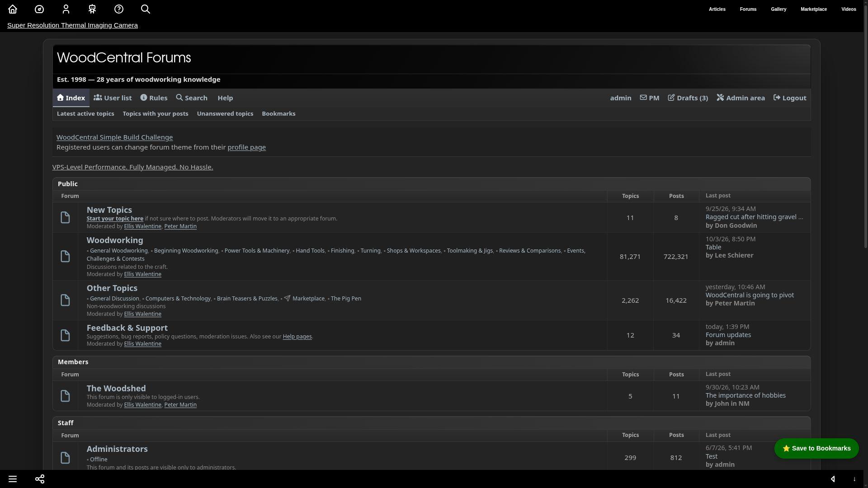The height and width of the screenshot is (488, 868).
Task: Go to the Admin area
Action: click(x=741, y=98)
